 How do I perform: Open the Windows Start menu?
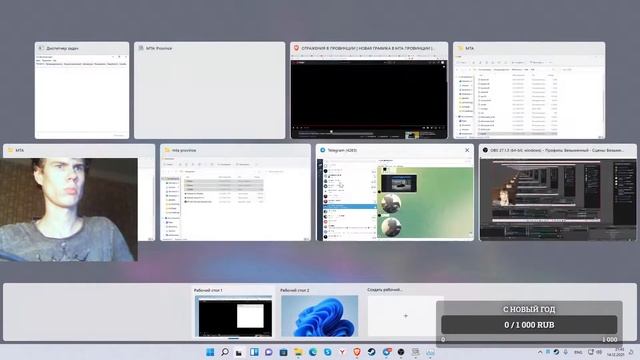tap(210, 352)
